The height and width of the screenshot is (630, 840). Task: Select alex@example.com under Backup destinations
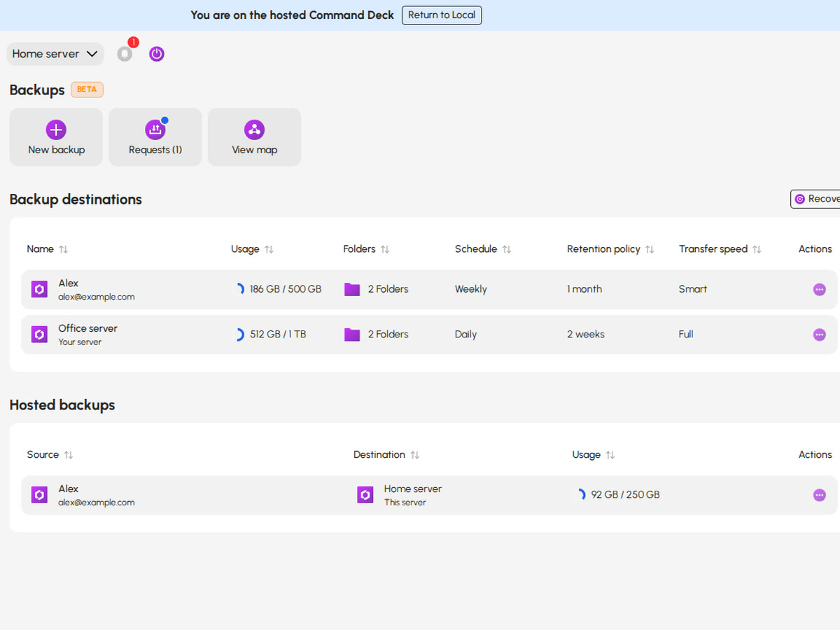coord(97,297)
